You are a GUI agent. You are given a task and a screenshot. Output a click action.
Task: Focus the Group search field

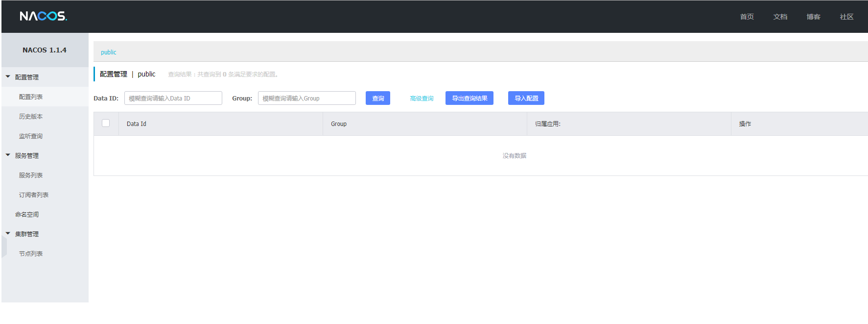coord(307,98)
